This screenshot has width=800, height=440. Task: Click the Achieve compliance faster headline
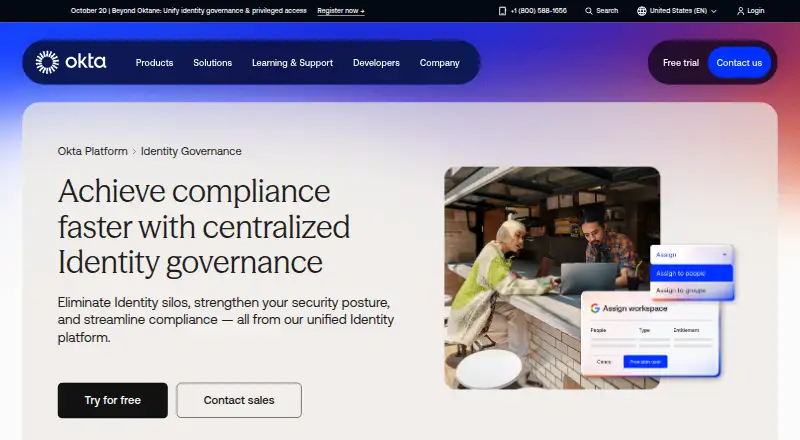pyautogui.click(x=204, y=227)
